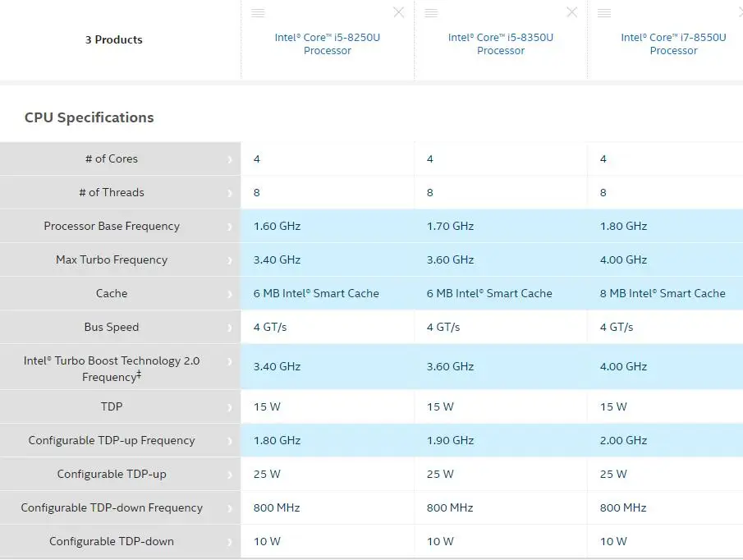
Task: Remove the Core i5-8250U from comparison
Action: tap(399, 12)
